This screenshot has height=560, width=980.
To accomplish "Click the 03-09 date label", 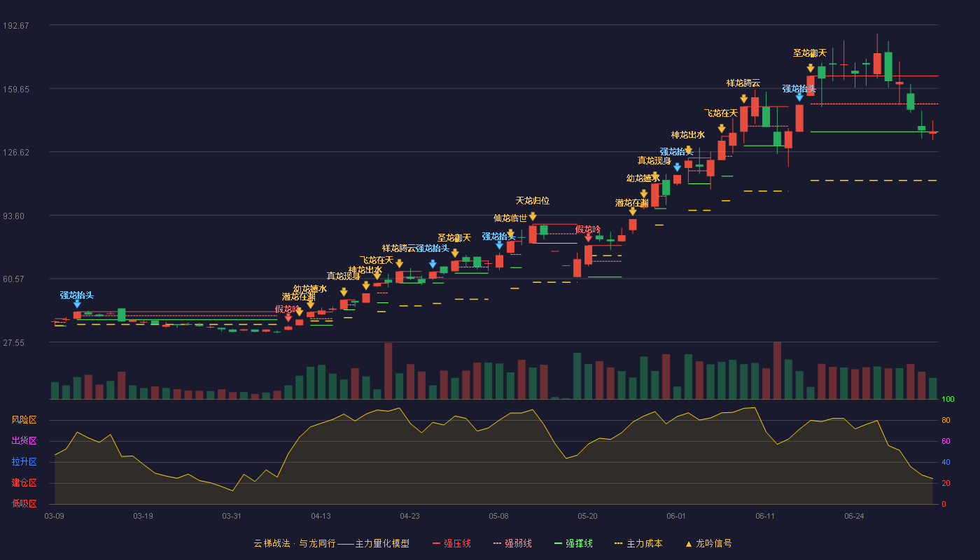I will [55, 516].
